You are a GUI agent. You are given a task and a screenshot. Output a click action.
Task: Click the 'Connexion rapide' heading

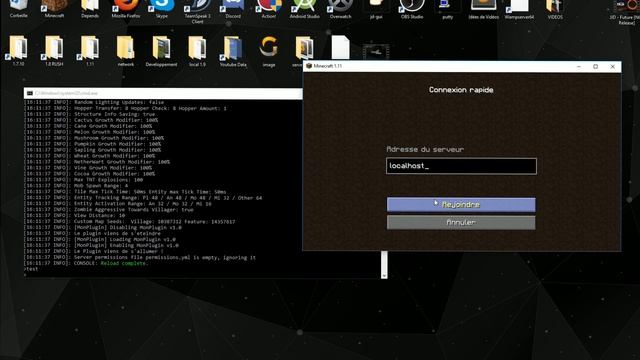tap(461, 90)
